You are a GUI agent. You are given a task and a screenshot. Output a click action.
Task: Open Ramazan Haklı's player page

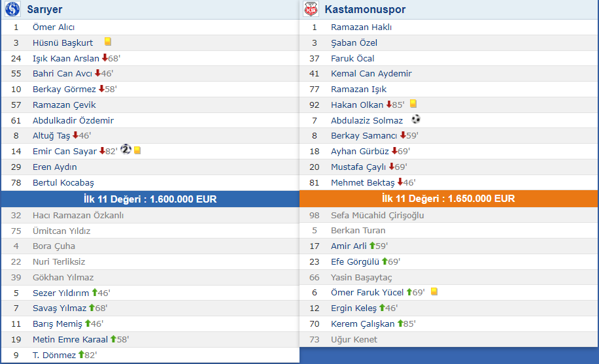pos(361,27)
